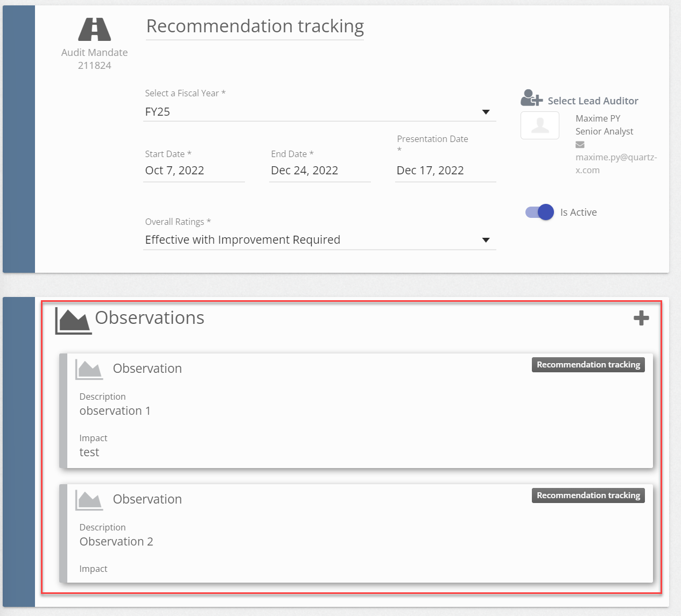Click the Audit Mandate road icon
Viewport: 681px width, 616px height.
click(x=94, y=30)
